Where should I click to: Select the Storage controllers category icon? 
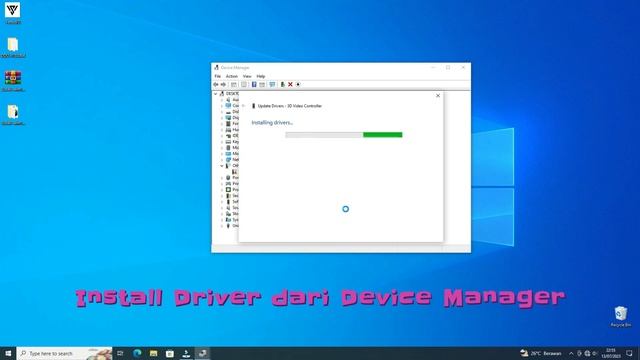coord(229,214)
